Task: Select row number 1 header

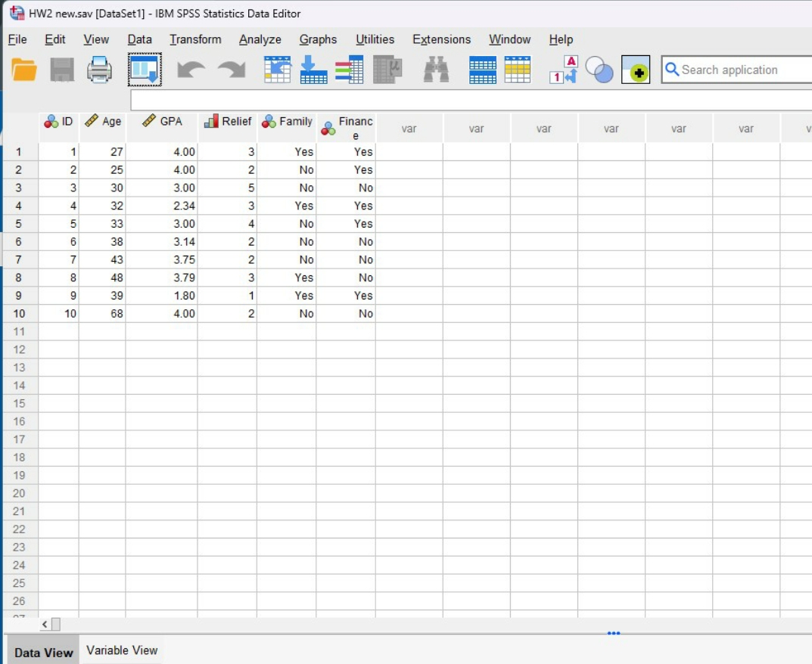Action: (x=19, y=152)
